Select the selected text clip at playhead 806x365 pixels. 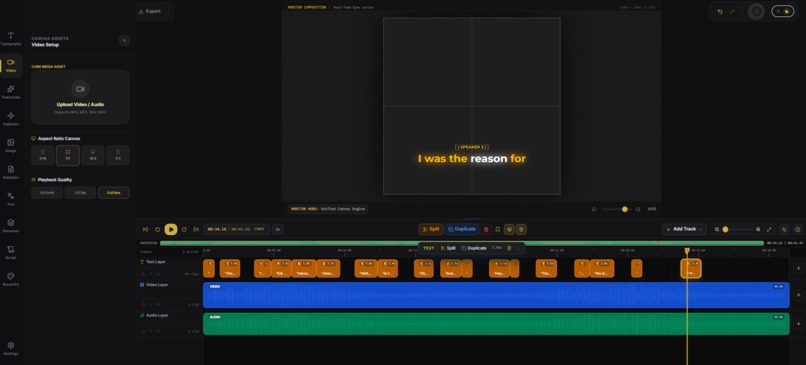coord(691,268)
